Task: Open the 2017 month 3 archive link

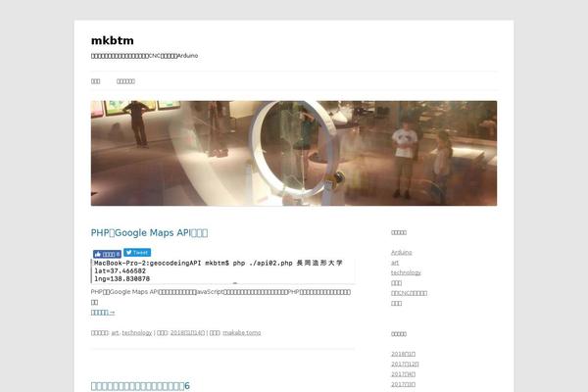Action: (x=403, y=384)
